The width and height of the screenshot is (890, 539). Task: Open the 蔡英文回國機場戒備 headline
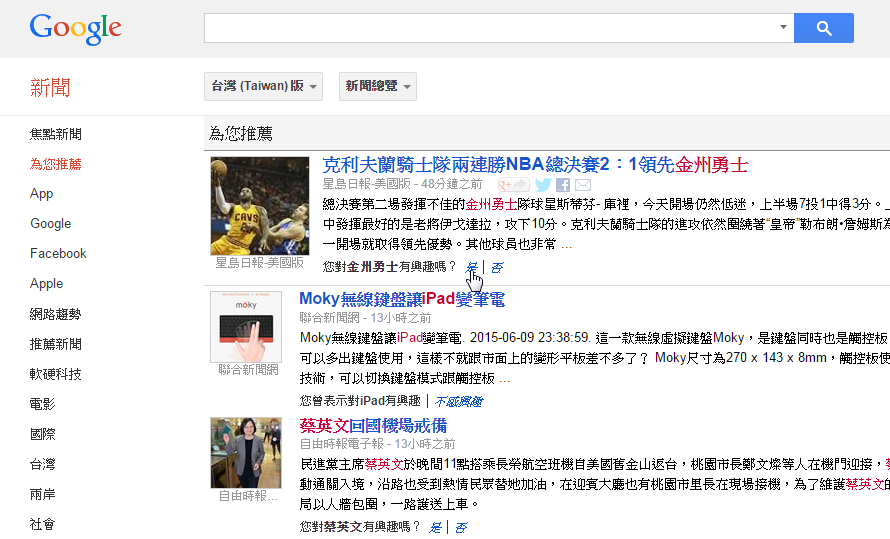pos(373,426)
